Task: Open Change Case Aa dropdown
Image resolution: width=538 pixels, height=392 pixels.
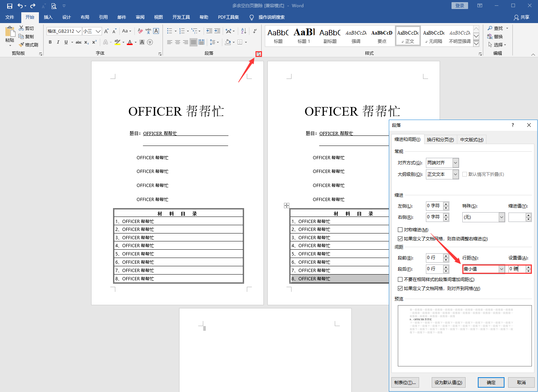Action: pos(126,31)
